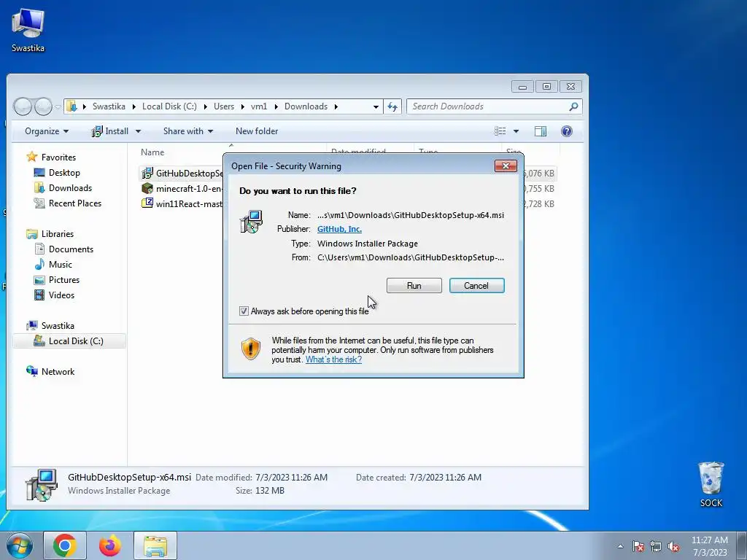Click Install in Explorer toolbar
747x560 pixels.
110,131
